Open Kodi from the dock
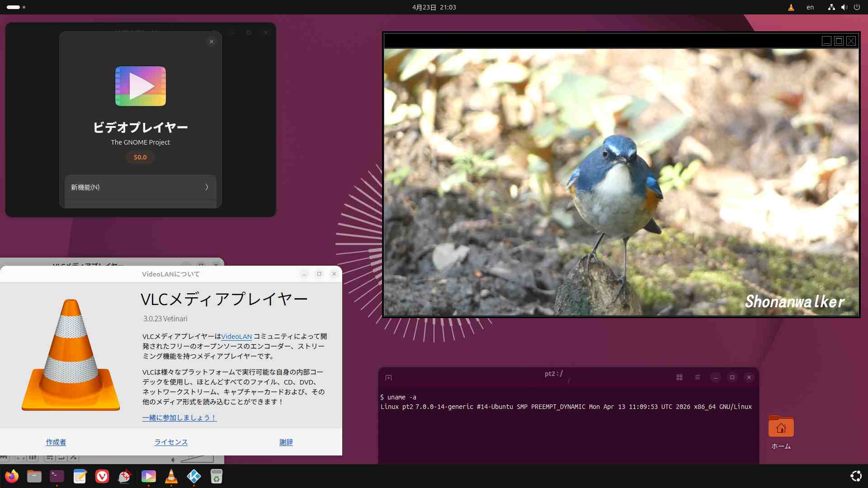The height and width of the screenshot is (488, 868). (x=194, y=476)
